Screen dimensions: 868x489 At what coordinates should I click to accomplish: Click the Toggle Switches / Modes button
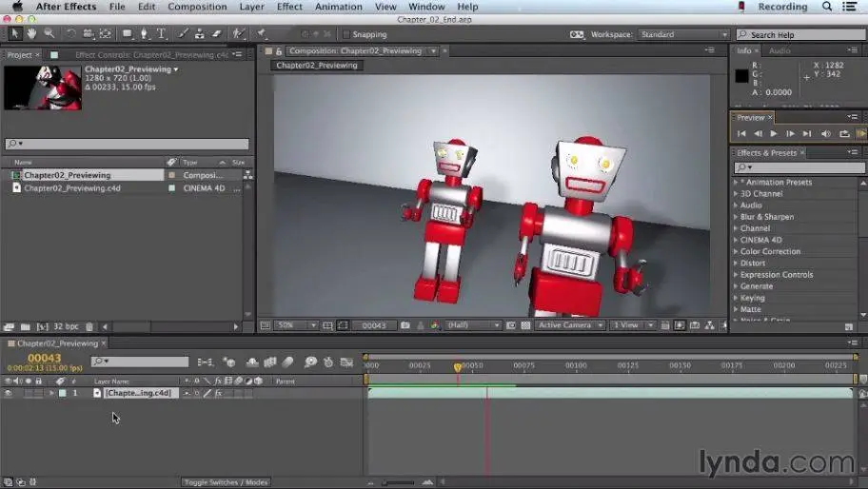tap(226, 482)
